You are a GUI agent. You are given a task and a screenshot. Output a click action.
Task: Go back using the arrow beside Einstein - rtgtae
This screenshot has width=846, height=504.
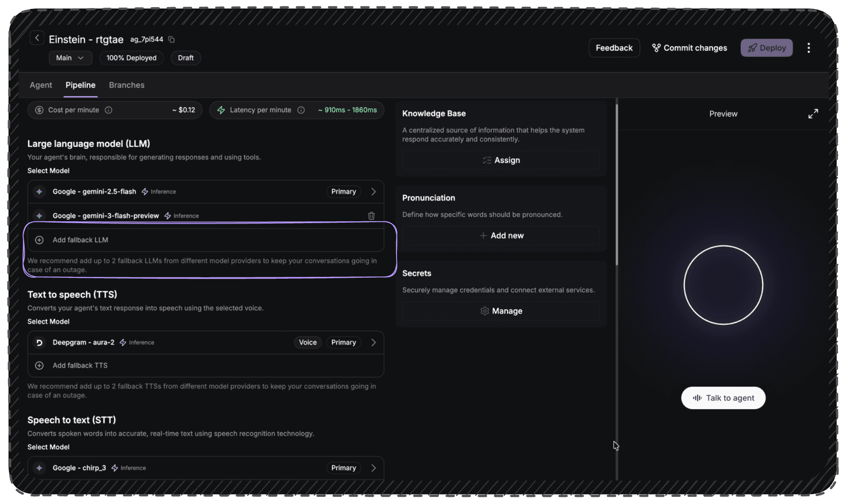point(37,38)
